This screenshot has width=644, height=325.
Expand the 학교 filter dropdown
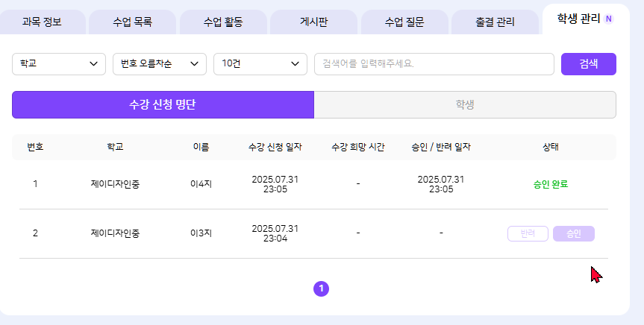tap(59, 64)
